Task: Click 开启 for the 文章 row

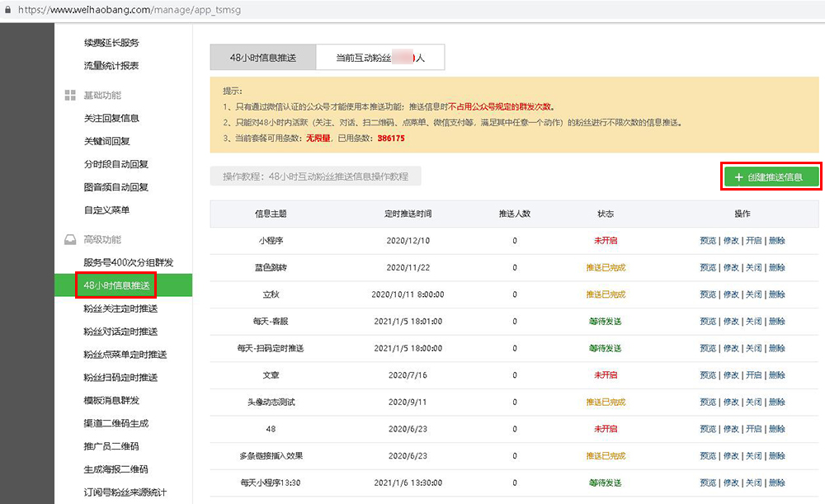Action: pos(753,375)
